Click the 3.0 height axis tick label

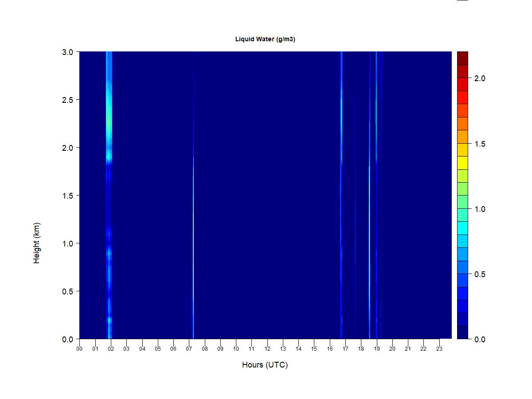pyautogui.click(x=68, y=52)
